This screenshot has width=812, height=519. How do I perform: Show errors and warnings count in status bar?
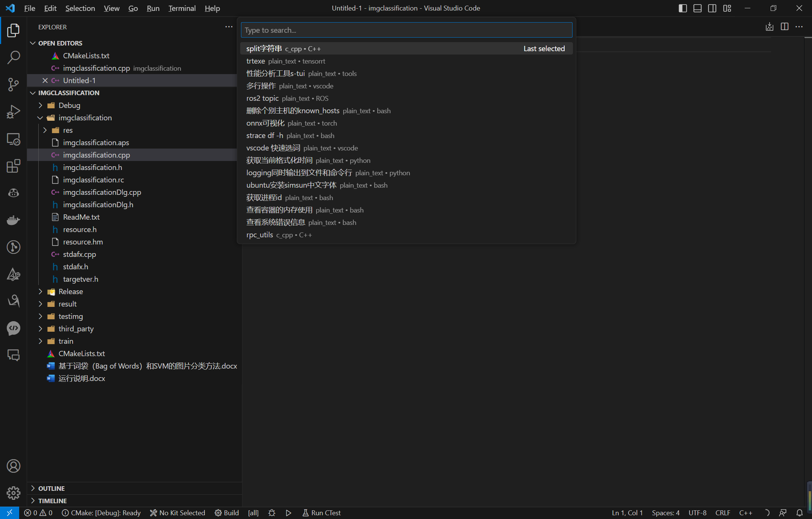pyautogui.click(x=38, y=513)
